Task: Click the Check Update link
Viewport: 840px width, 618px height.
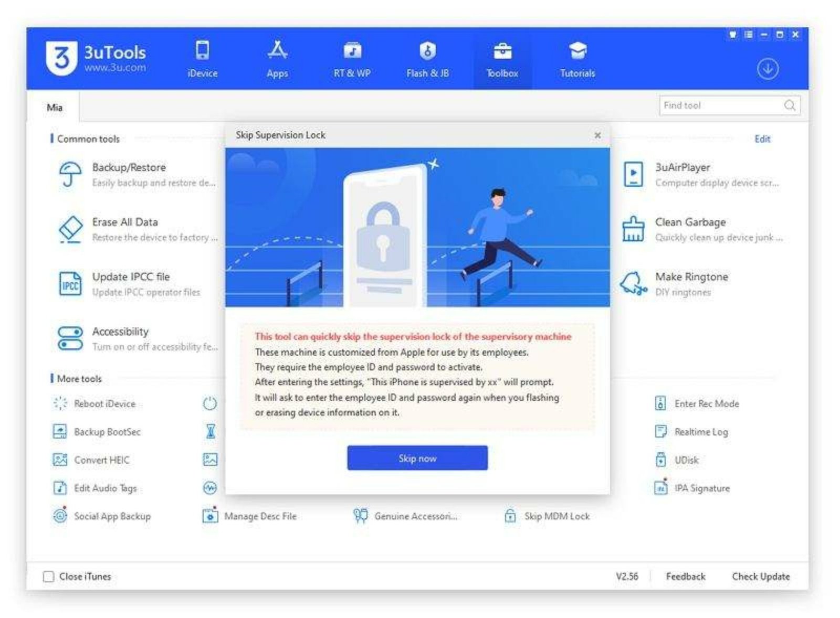Action: (x=762, y=576)
